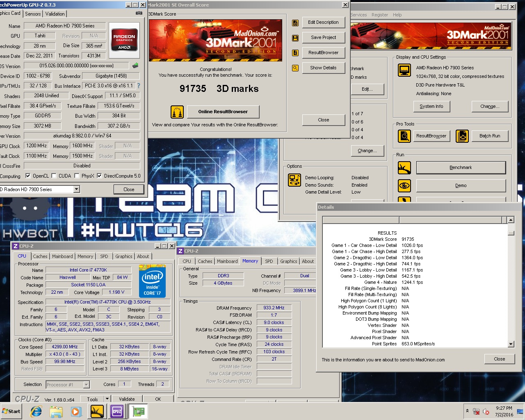The height and width of the screenshot is (420, 525).
Task: Click the Online ResultBrowser button
Action: [223, 112]
